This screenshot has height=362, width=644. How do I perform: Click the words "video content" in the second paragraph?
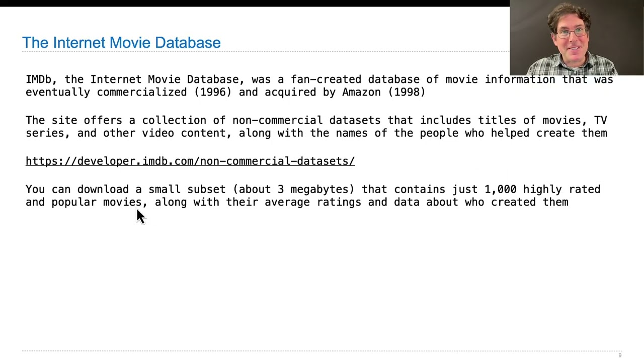(184, 133)
